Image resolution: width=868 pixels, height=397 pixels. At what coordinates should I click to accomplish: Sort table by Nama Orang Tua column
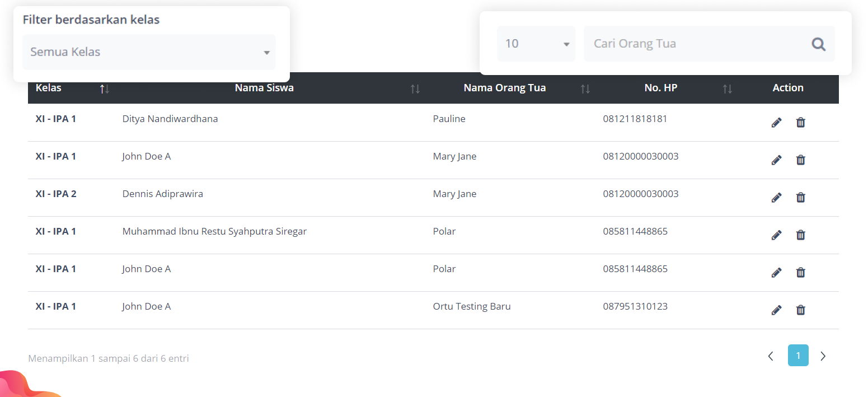[x=585, y=88]
